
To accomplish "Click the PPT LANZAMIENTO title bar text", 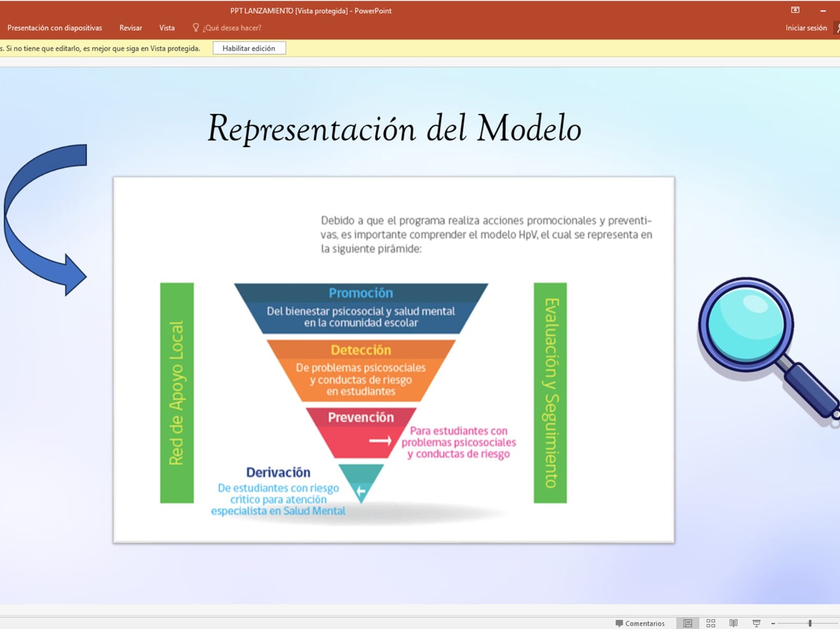I will click(311, 10).
